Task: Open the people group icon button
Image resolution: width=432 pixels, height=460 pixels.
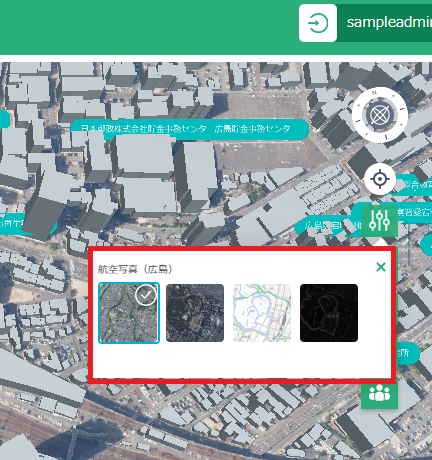Action: click(379, 393)
